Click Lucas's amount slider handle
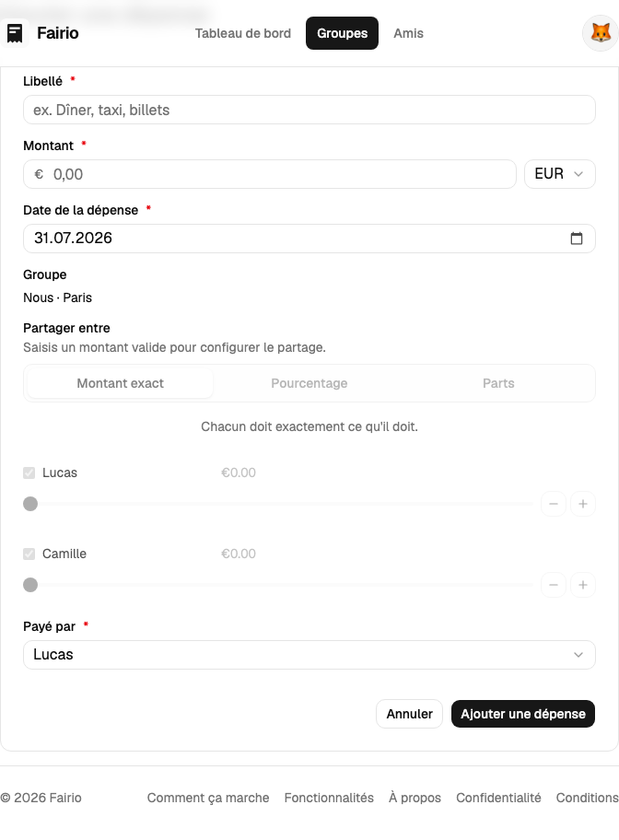619x840 pixels. coord(30,504)
